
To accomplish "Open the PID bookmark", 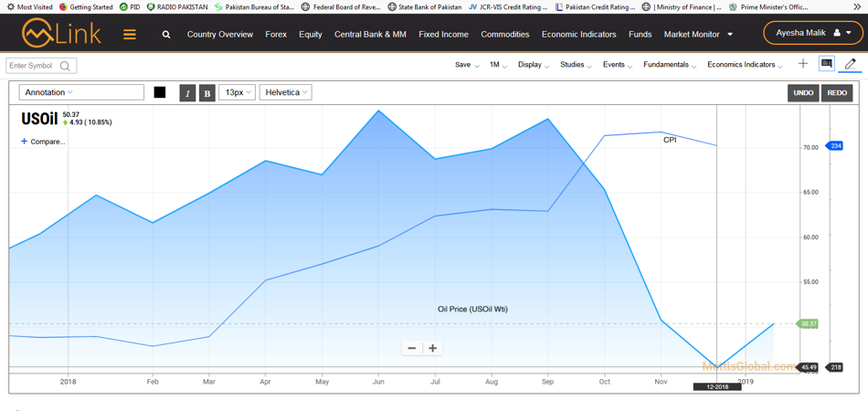I will click(130, 7).
